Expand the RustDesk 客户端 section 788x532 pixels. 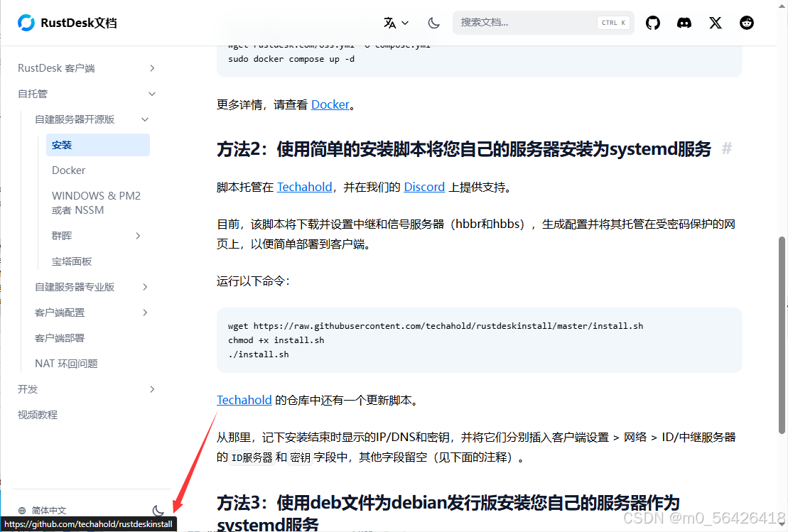point(152,68)
